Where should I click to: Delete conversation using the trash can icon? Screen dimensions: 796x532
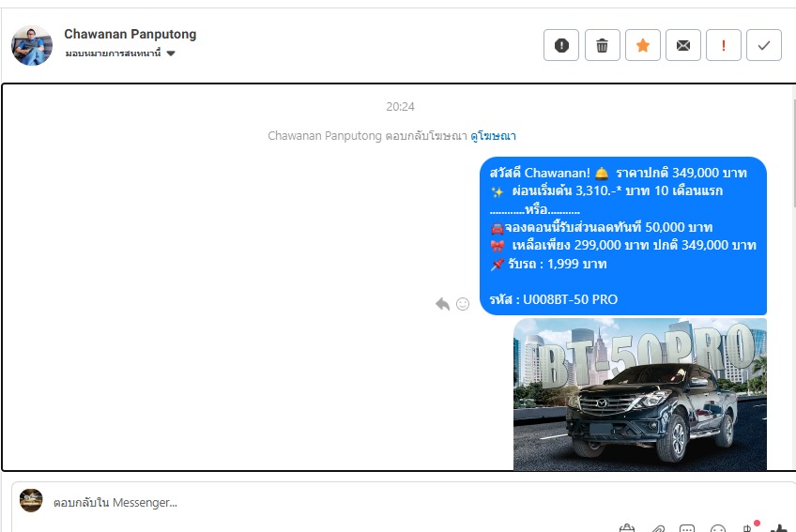(x=602, y=45)
